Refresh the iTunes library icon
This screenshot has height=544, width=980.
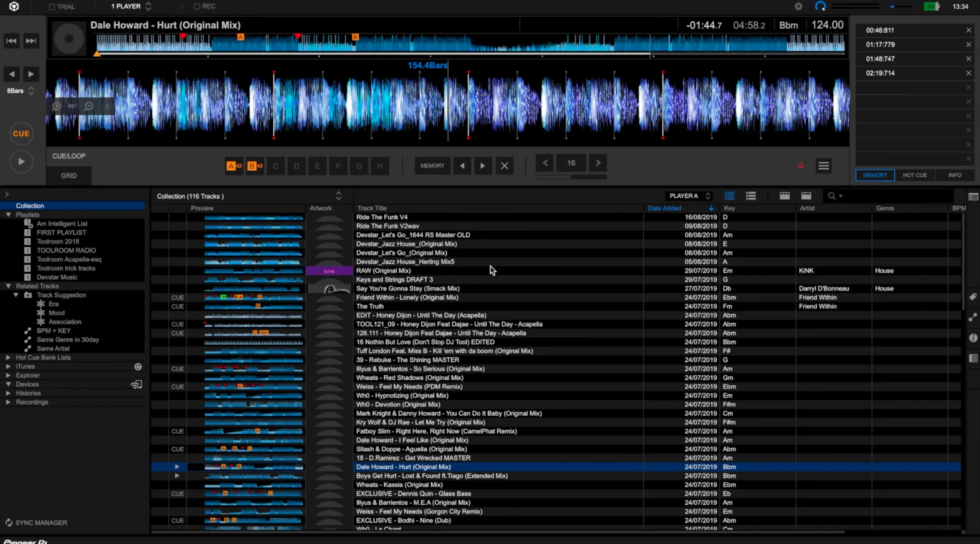[138, 367]
